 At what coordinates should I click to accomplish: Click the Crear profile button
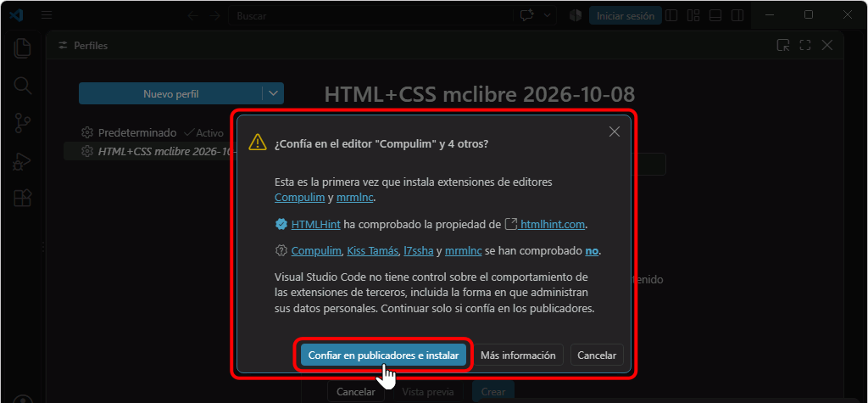click(x=492, y=392)
